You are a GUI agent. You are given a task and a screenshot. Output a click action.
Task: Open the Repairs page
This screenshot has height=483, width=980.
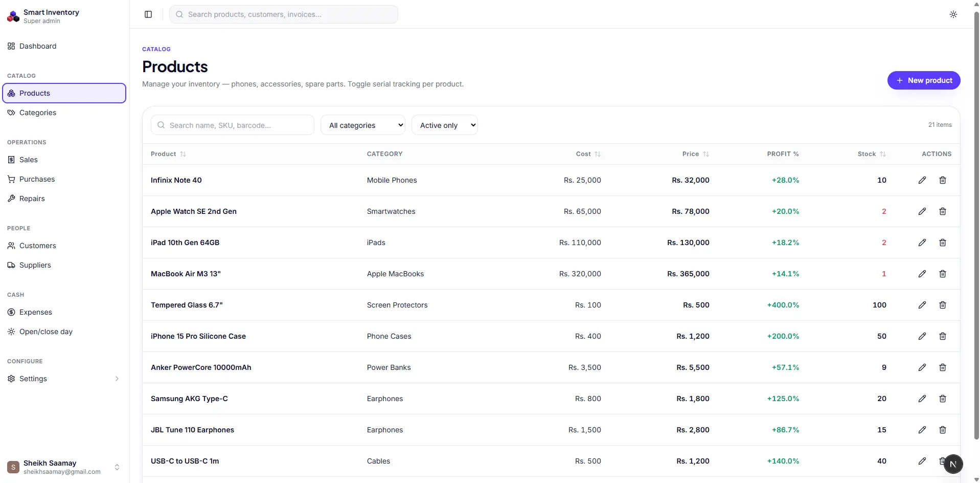click(x=64, y=199)
